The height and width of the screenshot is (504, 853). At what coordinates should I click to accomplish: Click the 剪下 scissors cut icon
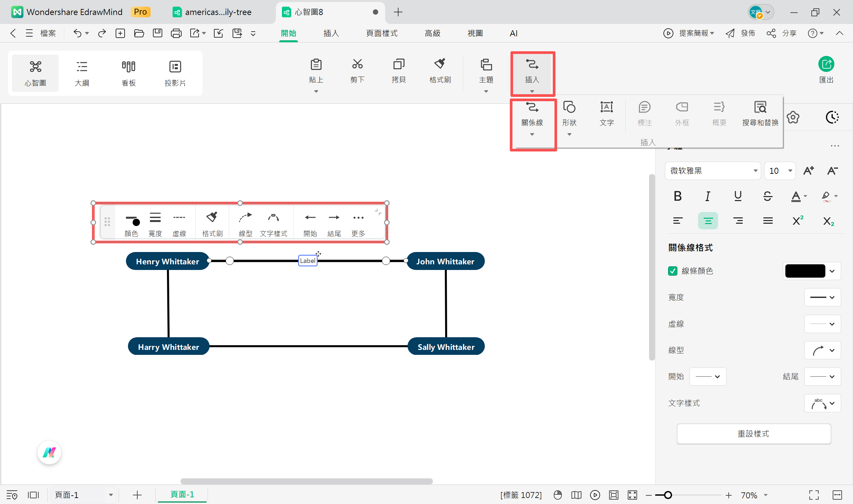pyautogui.click(x=357, y=64)
